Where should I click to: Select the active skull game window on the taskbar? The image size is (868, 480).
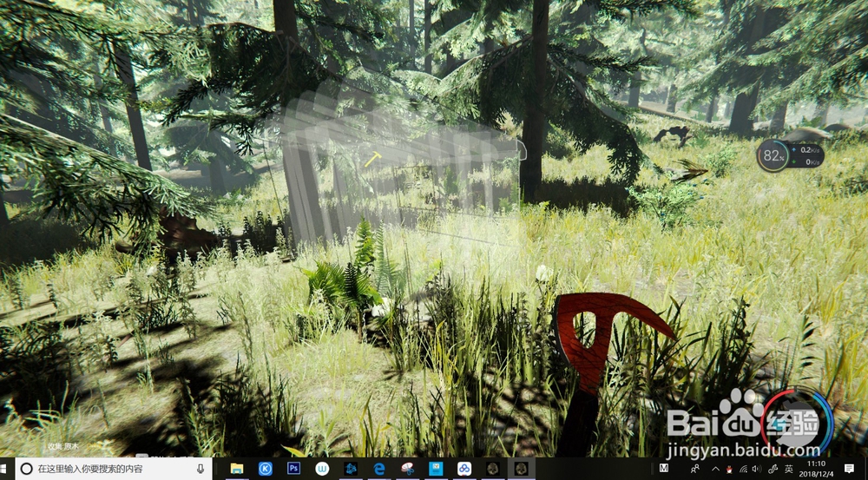tap(521, 469)
